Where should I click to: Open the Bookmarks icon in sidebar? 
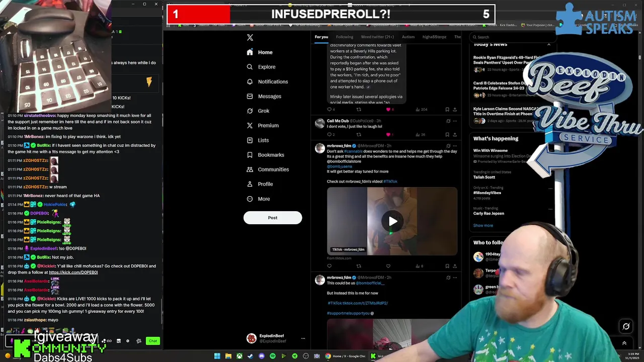[x=250, y=155]
